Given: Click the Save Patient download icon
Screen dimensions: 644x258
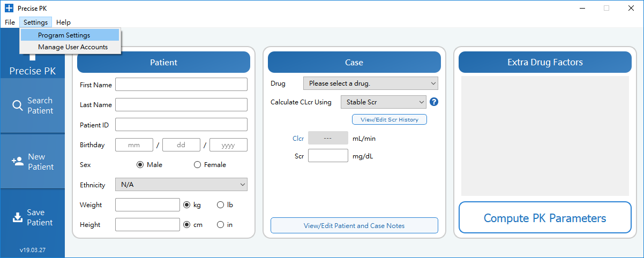Looking at the screenshot, I should (x=17, y=217).
